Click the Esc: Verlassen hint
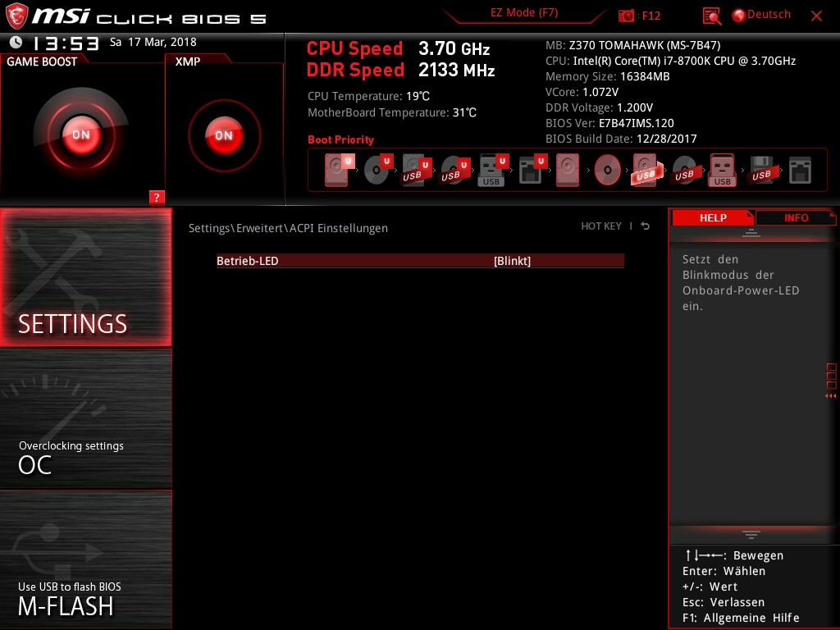This screenshot has width=840, height=630. pos(724,602)
